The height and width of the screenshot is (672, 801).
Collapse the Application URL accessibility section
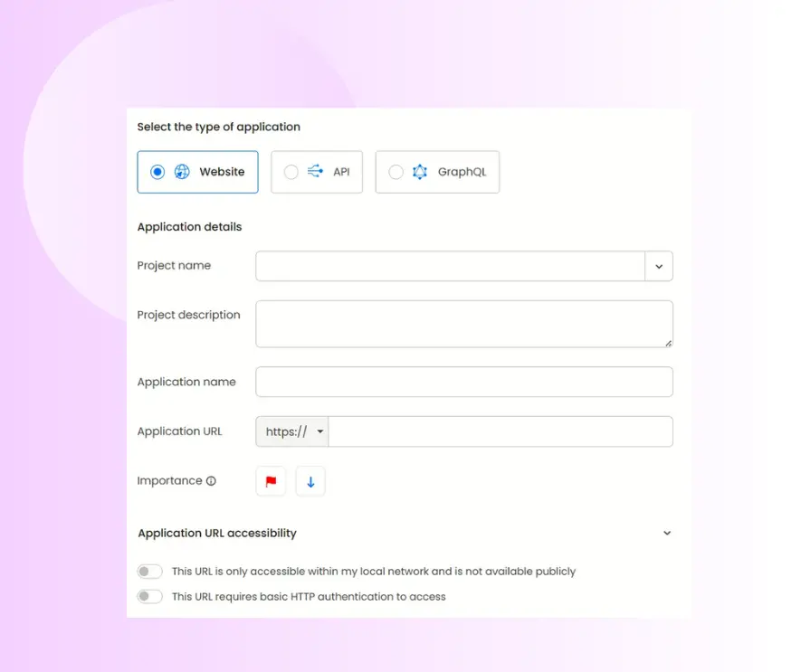[x=667, y=533]
